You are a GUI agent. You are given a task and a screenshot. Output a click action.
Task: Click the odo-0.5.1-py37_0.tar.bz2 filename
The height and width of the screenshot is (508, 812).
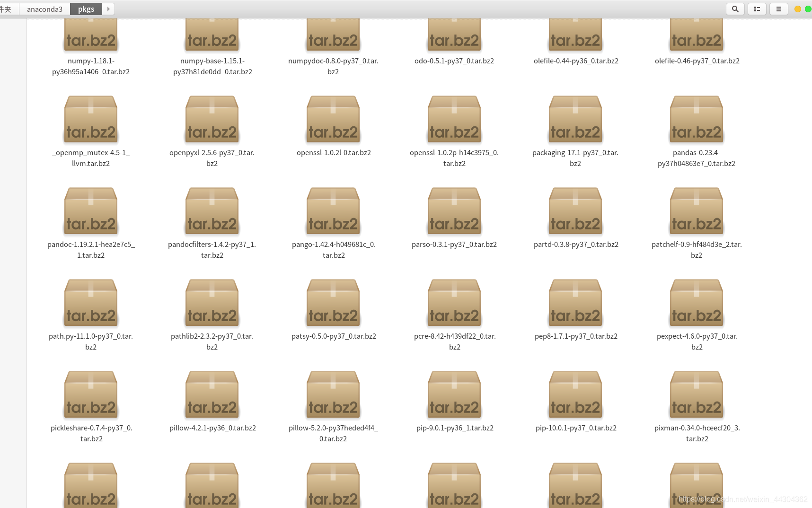454,61
